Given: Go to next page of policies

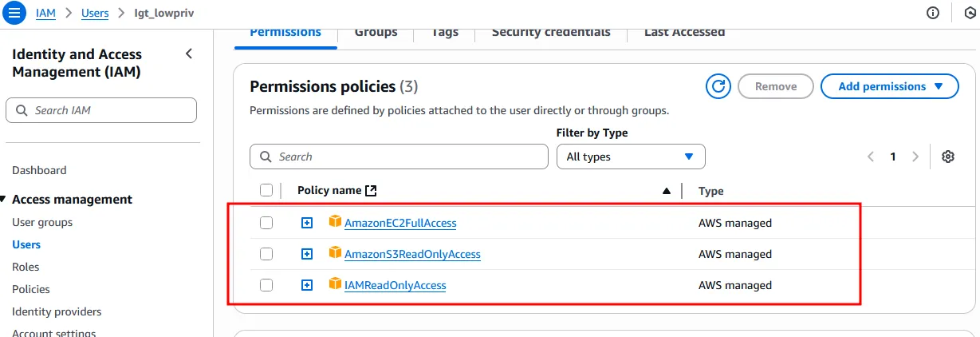Looking at the screenshot, I should click(915, 157).
